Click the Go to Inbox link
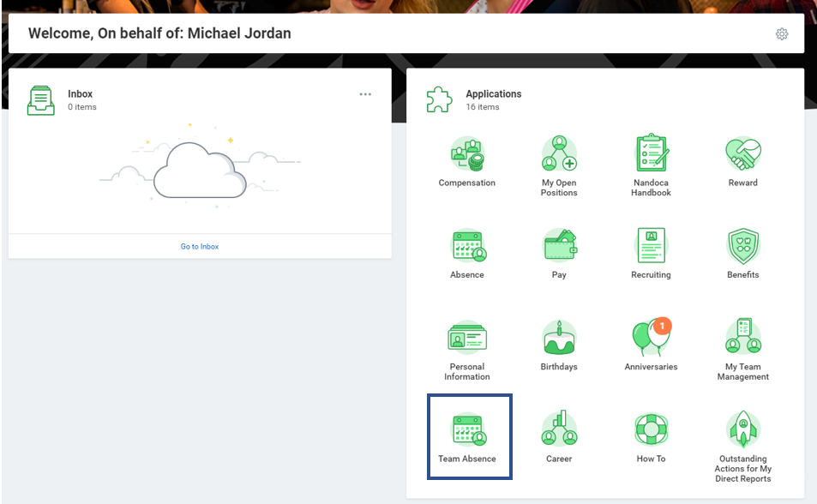This screenshot has width=817, height=504. [200, 247]
